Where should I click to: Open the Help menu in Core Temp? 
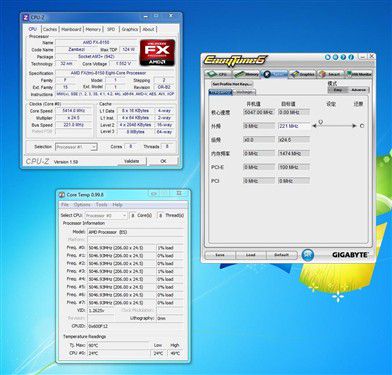(x=117, y=204)
